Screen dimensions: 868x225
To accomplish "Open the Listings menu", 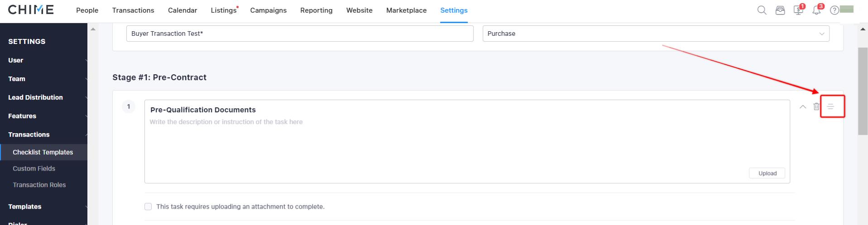I will point(224,10).
